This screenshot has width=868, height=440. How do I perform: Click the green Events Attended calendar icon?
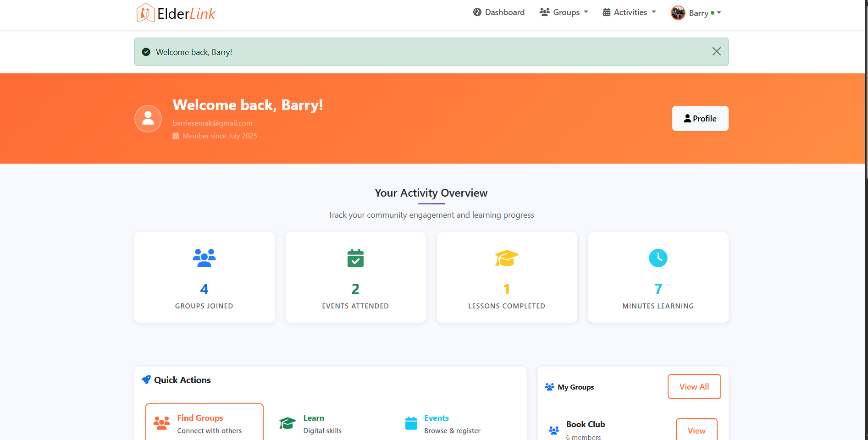pyautogui.click(x=355, y=258)
